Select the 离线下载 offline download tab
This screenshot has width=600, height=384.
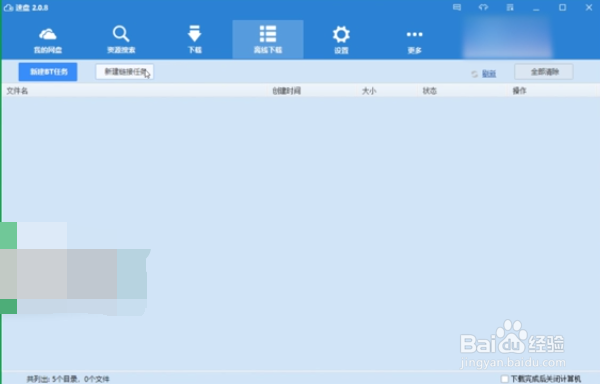[x=268, y=40]
